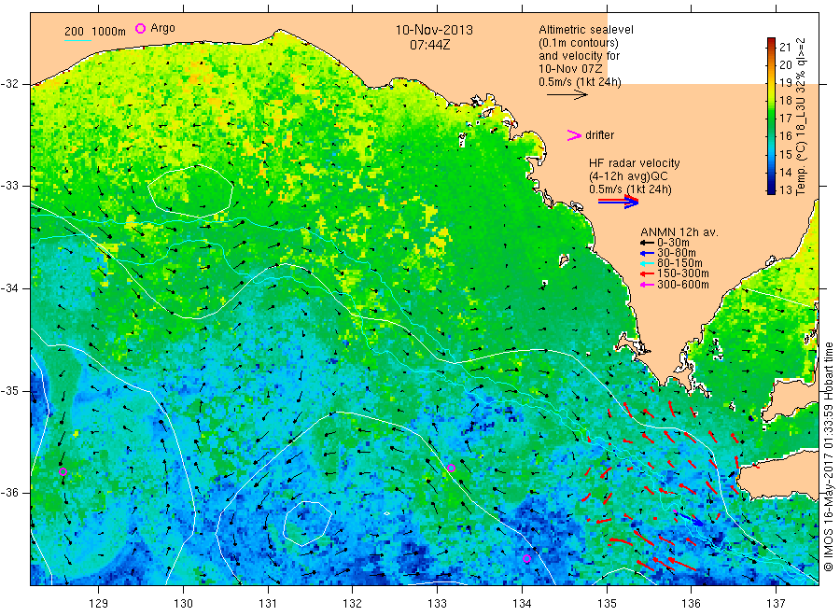The image size is (840, 616).
Task: Click the "-34" latitude axis label
Action: tap(9, 288)
